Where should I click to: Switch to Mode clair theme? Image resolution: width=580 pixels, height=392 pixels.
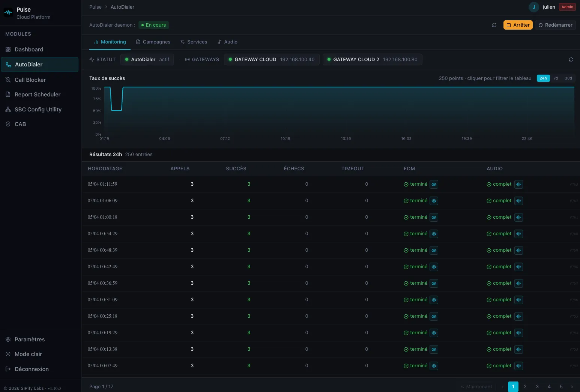[39, 354]
